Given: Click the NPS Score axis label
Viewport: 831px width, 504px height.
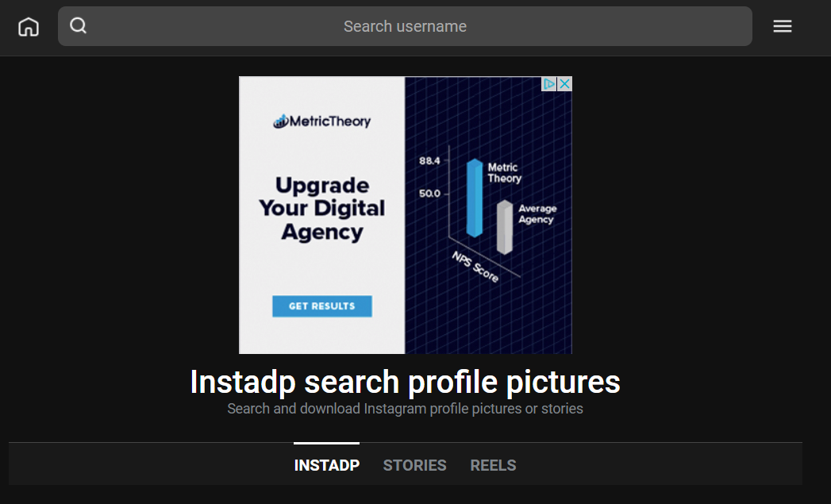Looking at the screenshot, I should (x=475, y=267).
